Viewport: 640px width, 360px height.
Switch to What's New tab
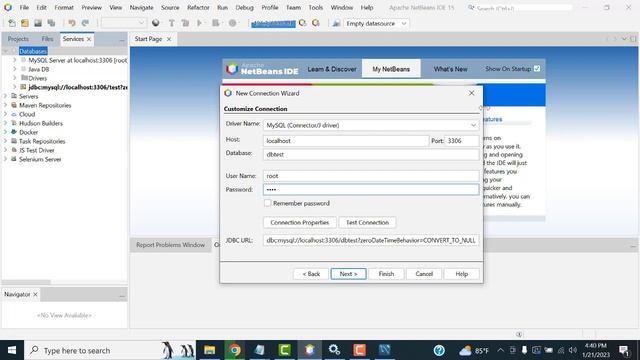451,69
